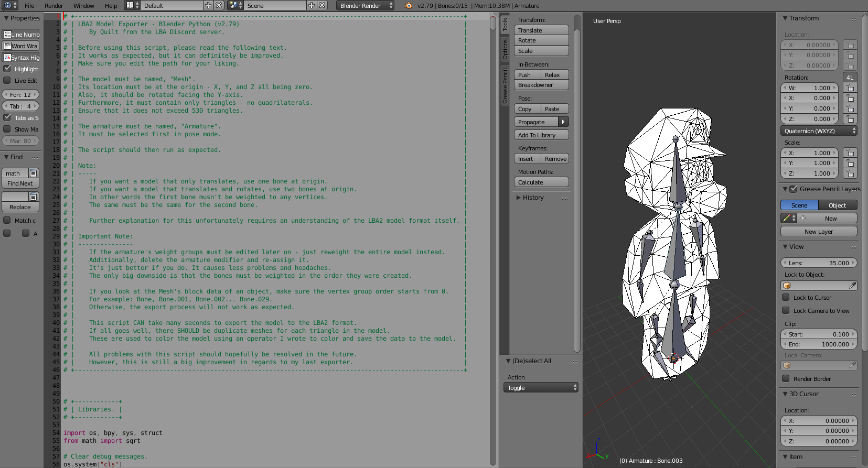Click the Replace button
The image size is (868, 468).
point(20,207)
